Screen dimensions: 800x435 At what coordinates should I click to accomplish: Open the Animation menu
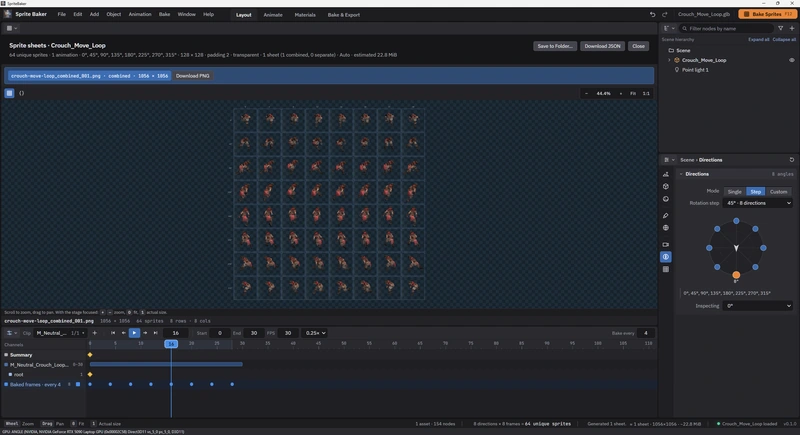[140, 14]
